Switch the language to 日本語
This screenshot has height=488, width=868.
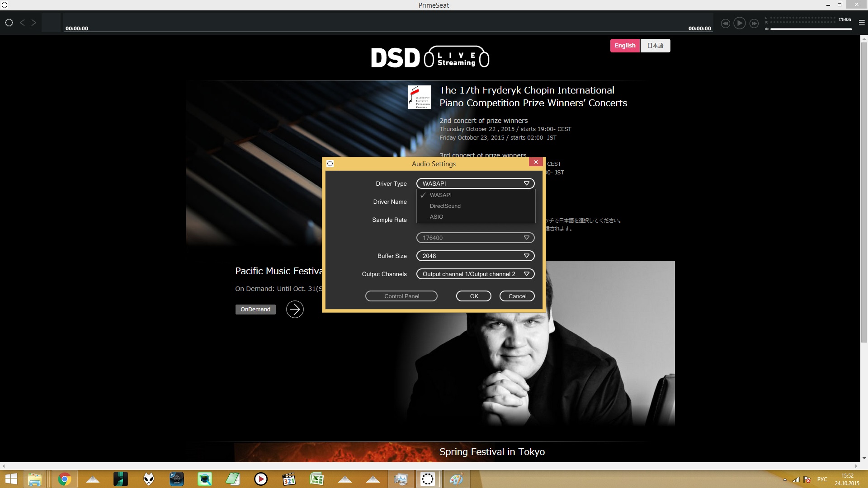pyautogui.click(x=655, y=46)
